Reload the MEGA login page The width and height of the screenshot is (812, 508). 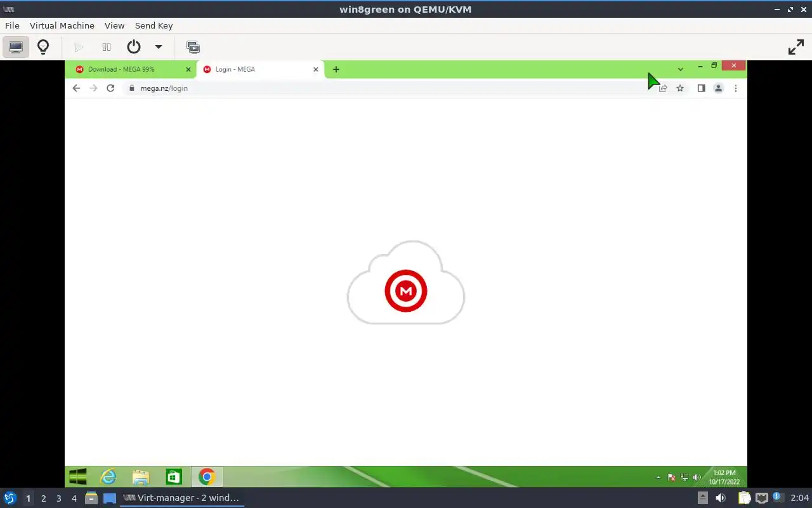110,88
